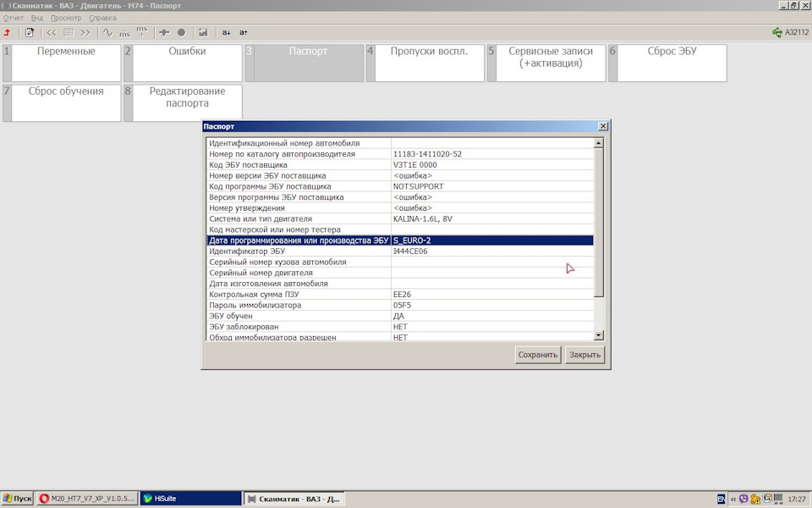Click the 'a↓' decrease font icon
This screenshot has width=812, height=508.
[227, 33]
